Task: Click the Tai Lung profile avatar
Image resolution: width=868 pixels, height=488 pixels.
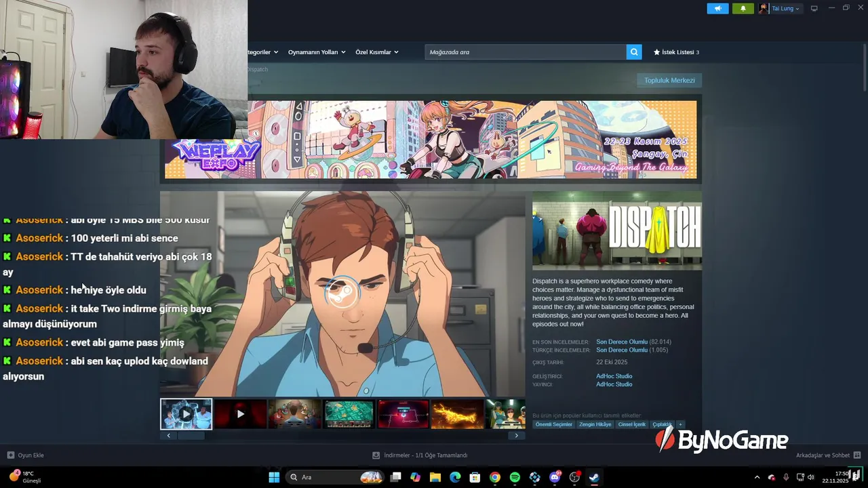Action: click(764, 8)
